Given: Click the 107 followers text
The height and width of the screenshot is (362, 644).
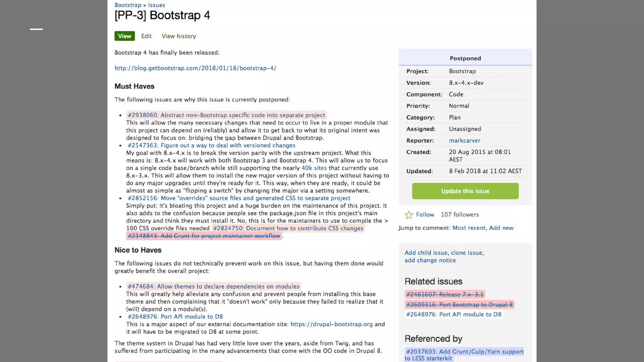Looking at the screenshot, I should click(x=459, y=215).
